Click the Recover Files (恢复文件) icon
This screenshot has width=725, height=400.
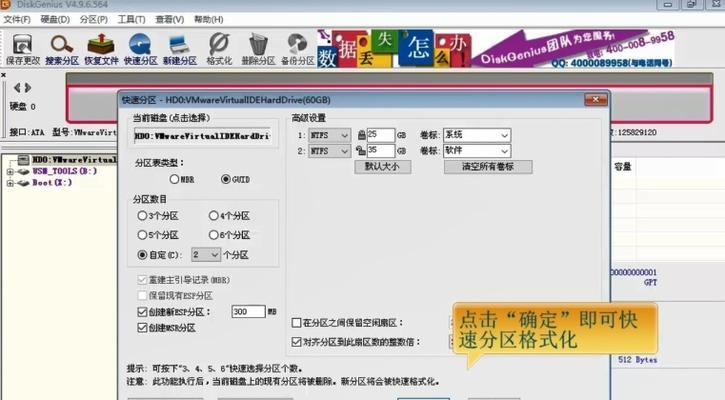101,49
